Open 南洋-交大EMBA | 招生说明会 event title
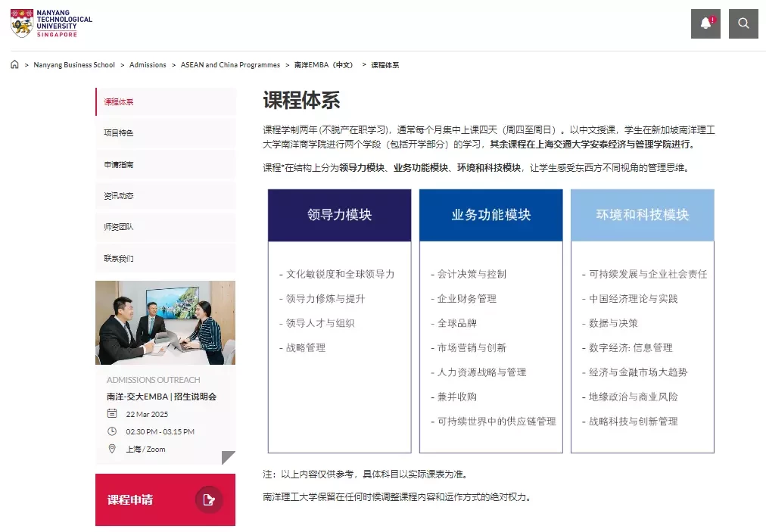 [x=162, y=397]
